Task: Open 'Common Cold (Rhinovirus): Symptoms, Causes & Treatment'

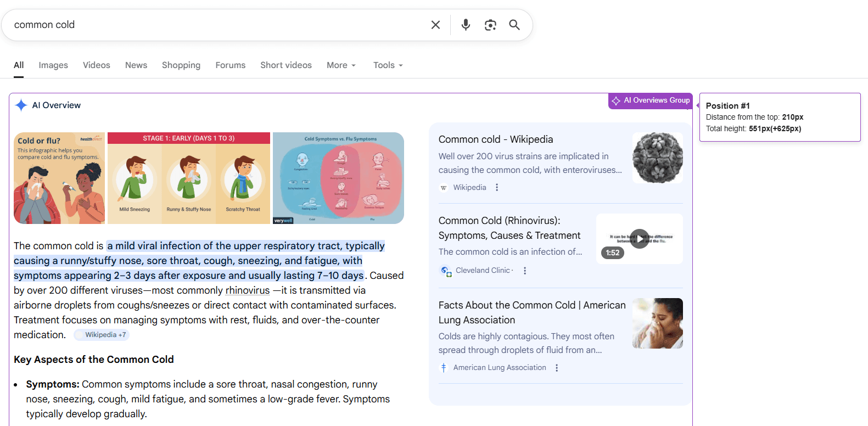Action: pos(509,228)
